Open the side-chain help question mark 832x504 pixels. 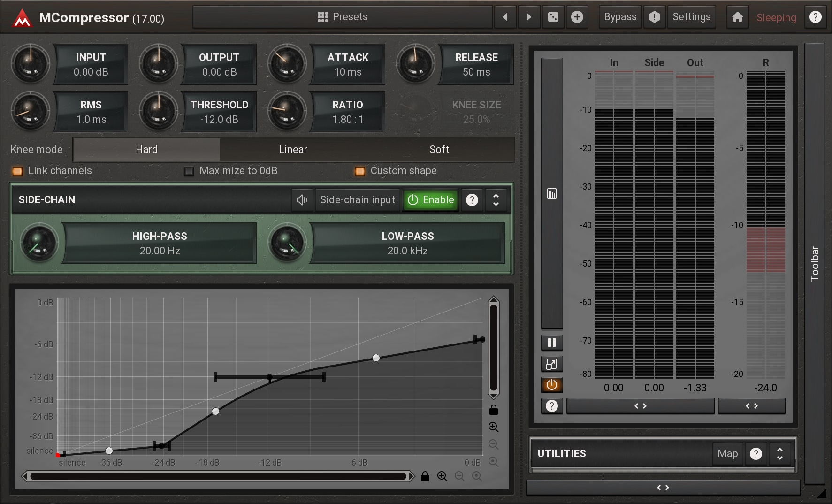pyautogui.click(x=472, y=200)
